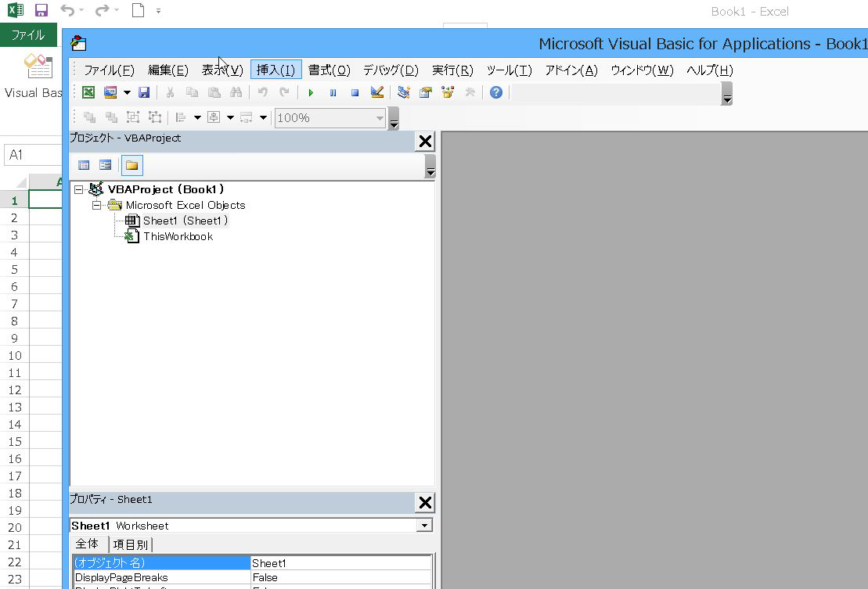
Task: Click View Code icon in Project pane
Action: click(x=84, y=165)
